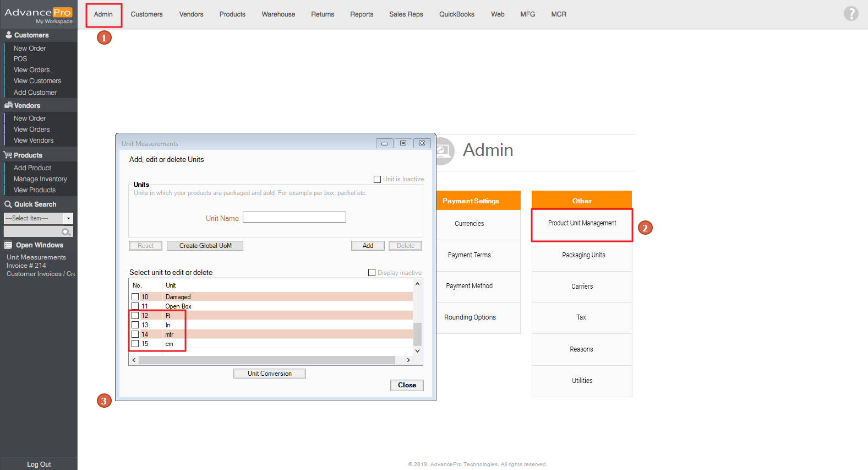This screenshot has width=868, height=470.
Task: Click the Quick Search magnifier icon
Action: [x=8, y=204]
